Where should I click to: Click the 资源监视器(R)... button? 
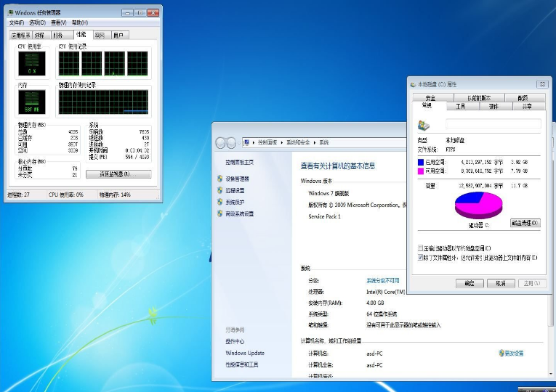point(118,174)
